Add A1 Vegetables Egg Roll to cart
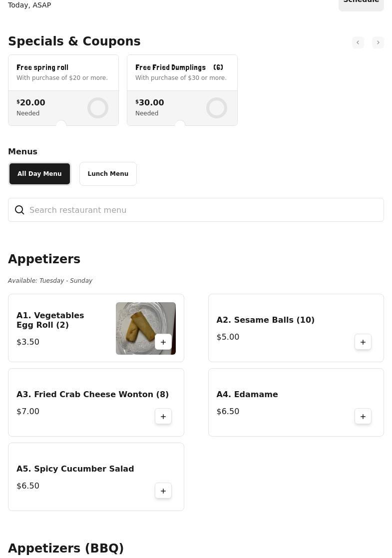 point(163,342)
